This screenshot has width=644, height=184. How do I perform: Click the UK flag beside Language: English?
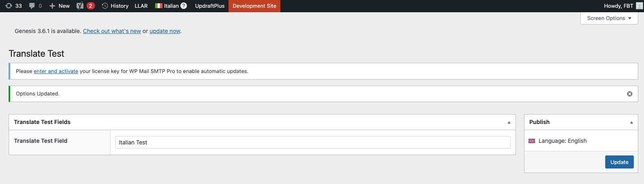tap(532, 141)
